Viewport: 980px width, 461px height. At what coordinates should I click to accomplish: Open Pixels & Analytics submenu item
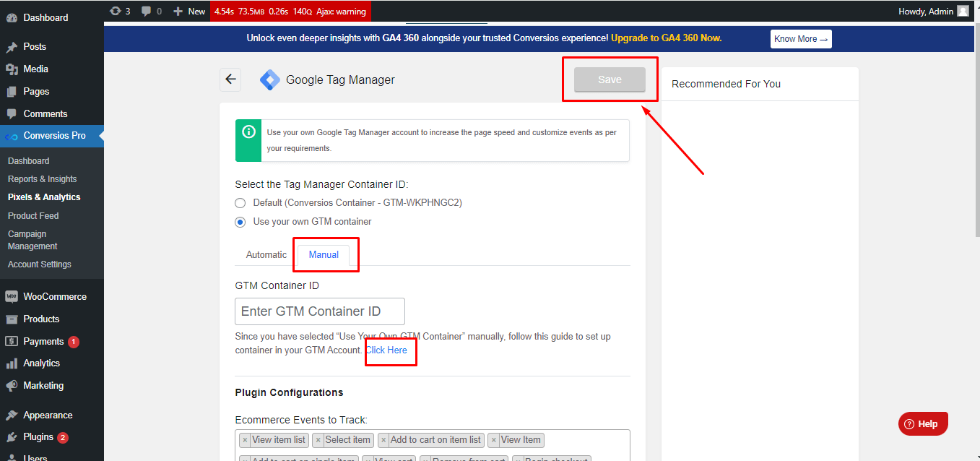point(44,197)
